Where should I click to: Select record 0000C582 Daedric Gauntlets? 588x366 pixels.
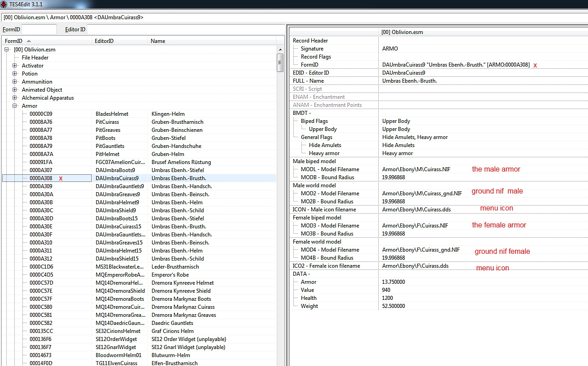[139, 323]
